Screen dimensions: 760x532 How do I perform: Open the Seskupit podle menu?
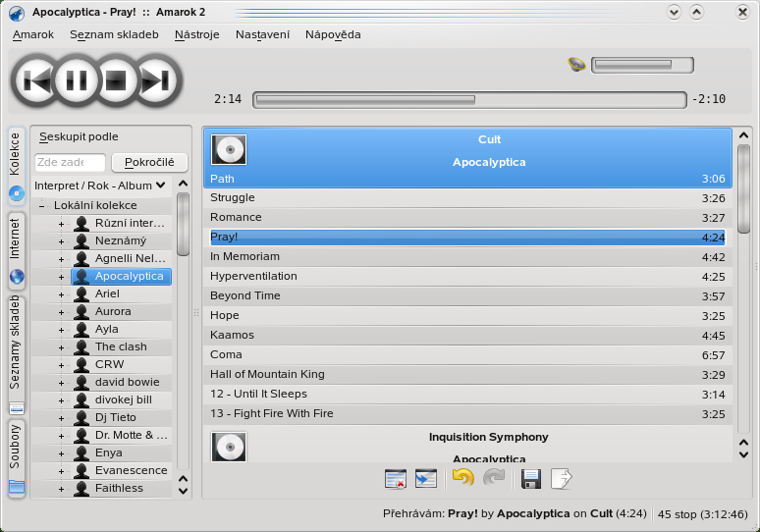click(79, 137)
